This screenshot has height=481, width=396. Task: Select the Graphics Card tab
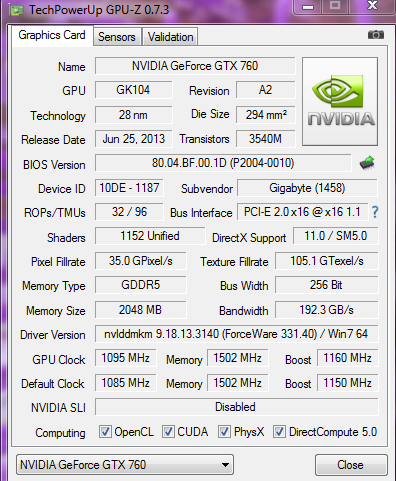pos(52,35)
